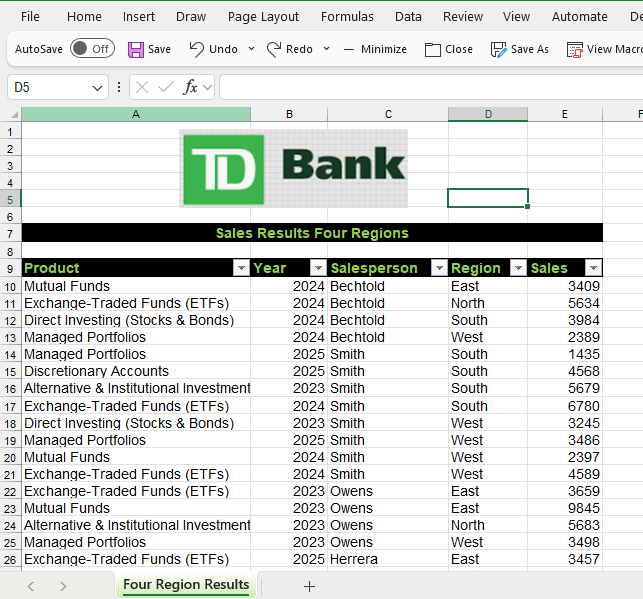Open the Product column filter dropdown
643x599 pixels.
240,268
